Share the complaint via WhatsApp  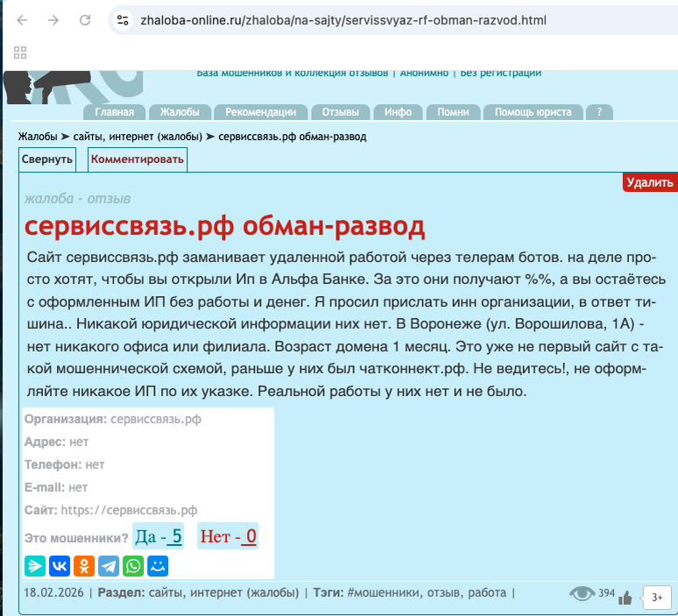(134, 566)
